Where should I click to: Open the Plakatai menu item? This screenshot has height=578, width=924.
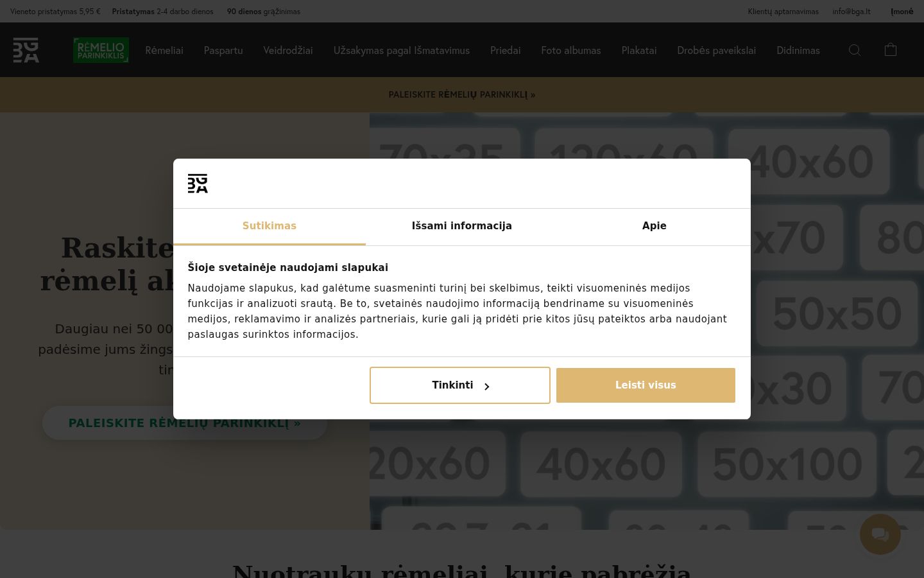pos(639,50)
